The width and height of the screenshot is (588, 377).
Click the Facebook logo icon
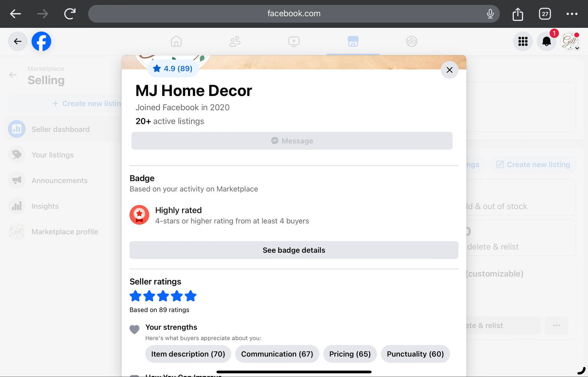[x=41, y=42]
